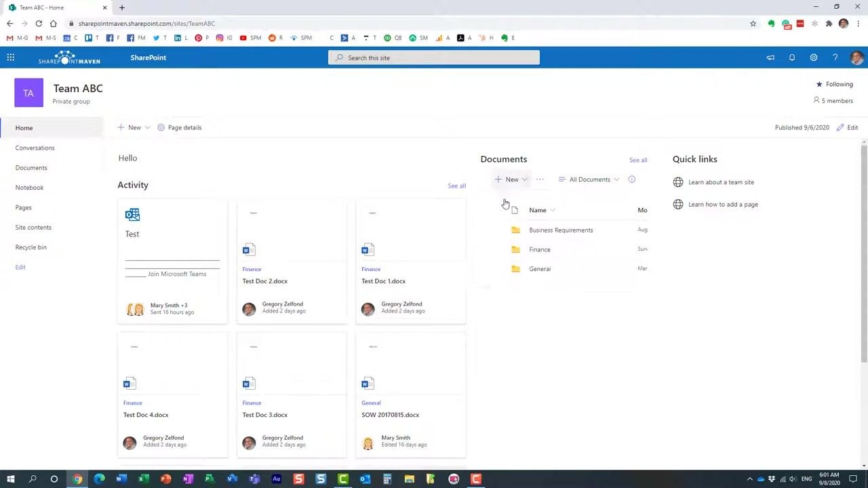Open Excel from the taskbar
Image resolution: width=868 pixels, height=488 pixels.
coord(144,479)
